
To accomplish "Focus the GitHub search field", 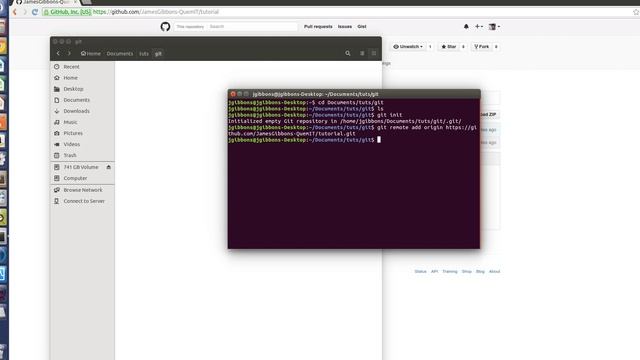I will click(252, 27).
